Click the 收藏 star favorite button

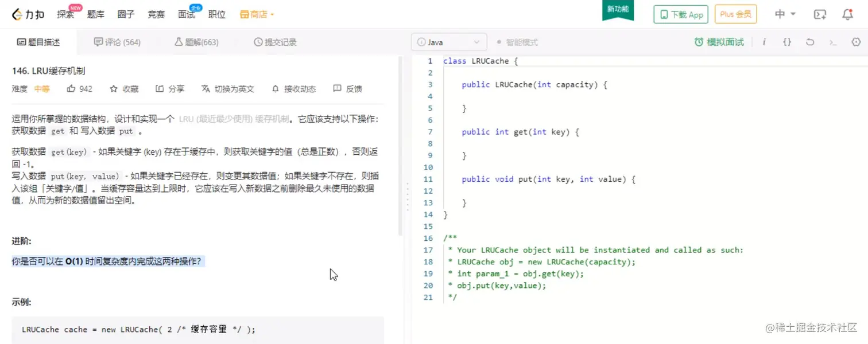pyautogui.click(x=124, y=89)
